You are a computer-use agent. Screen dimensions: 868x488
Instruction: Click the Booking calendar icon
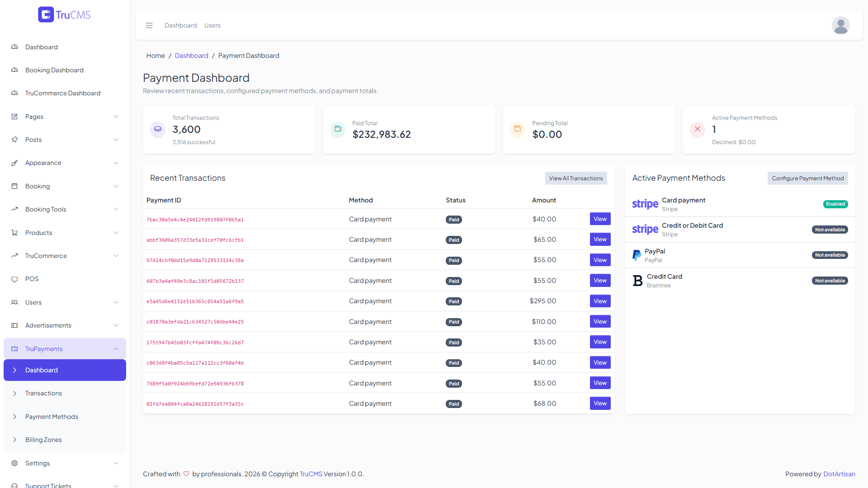[14, 186]
